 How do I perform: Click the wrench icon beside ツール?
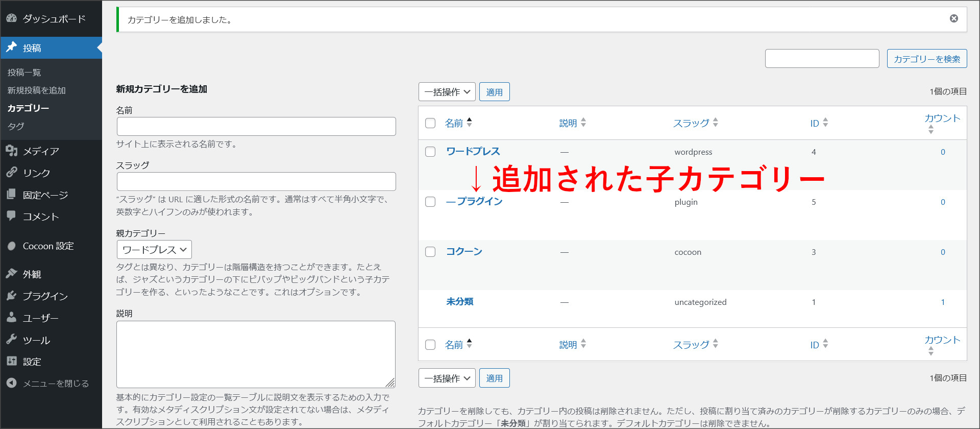coord(11,340)
